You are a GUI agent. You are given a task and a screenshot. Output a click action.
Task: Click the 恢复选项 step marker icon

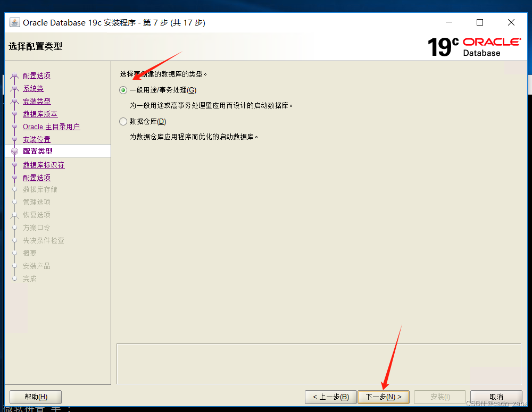pos(14,215)
